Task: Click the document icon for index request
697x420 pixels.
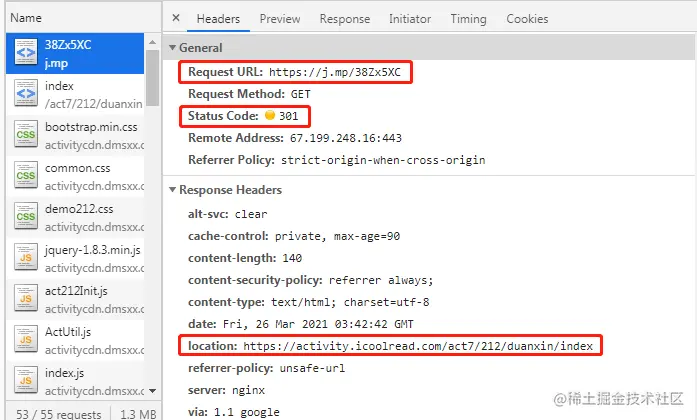Action: coord(26,93)
